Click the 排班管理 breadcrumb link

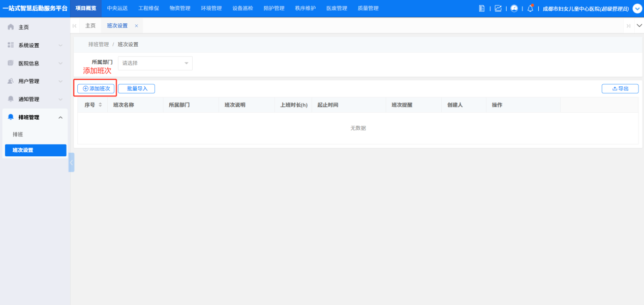(x=99, y=45)
